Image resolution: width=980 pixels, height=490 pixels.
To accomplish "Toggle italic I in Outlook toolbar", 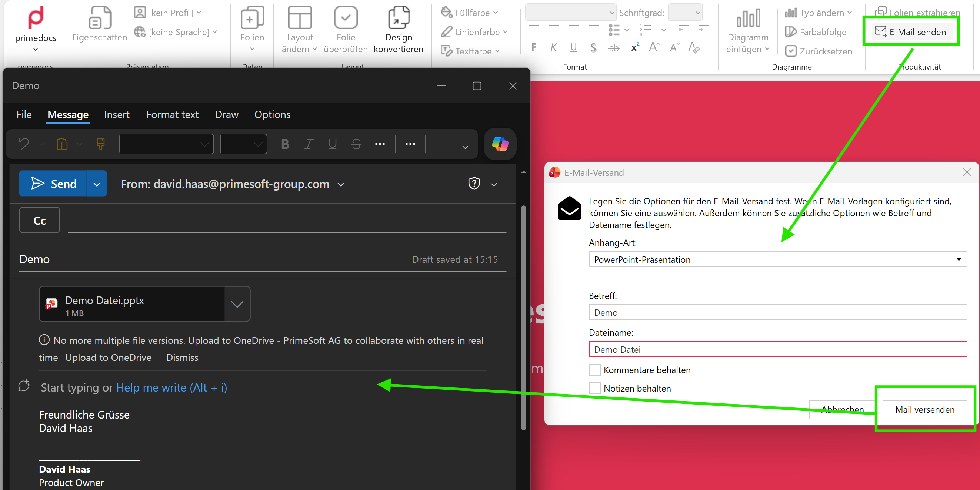I will [x=309, y=144].
